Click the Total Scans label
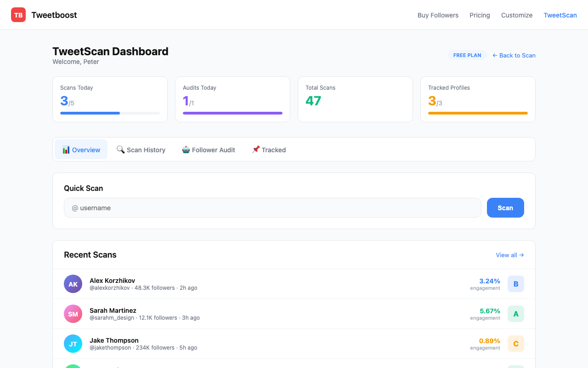 coord(321,87)
